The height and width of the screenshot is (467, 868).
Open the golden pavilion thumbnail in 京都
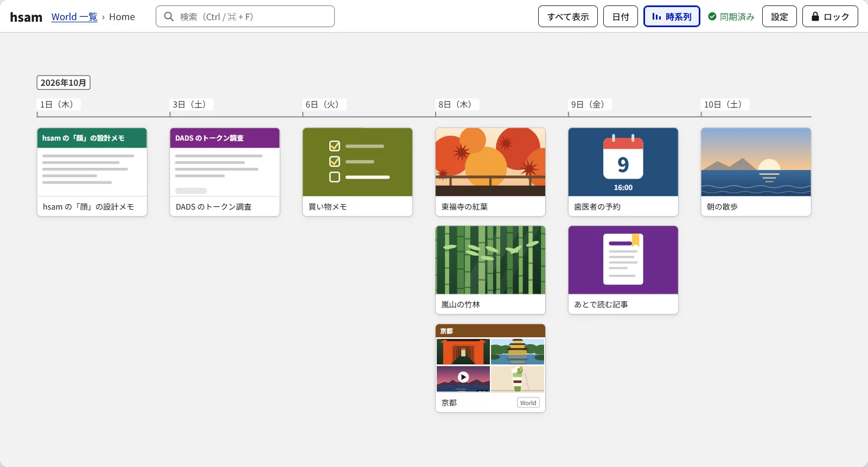click(x=518, y=352)
